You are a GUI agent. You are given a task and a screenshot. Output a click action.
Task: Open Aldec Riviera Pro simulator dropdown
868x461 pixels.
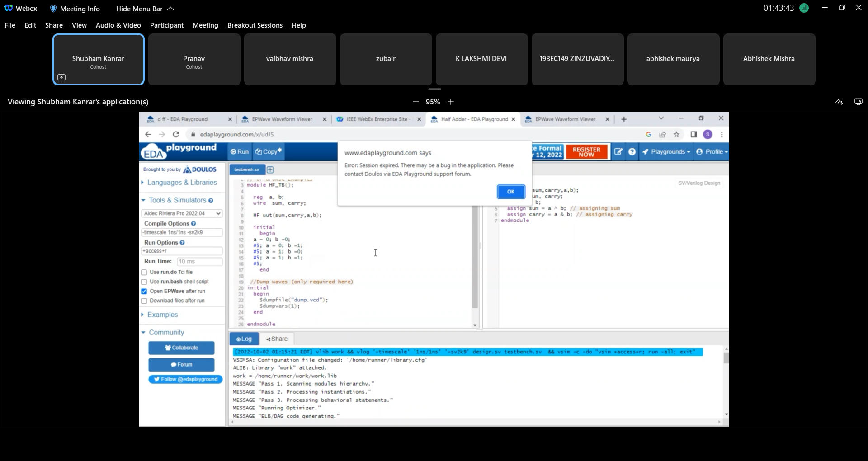coord(182,213)
